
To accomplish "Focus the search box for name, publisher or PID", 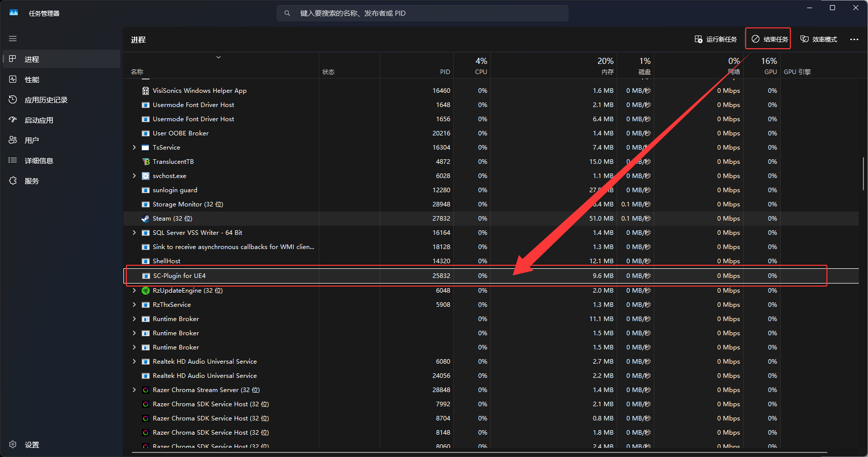I will (422, 13).
